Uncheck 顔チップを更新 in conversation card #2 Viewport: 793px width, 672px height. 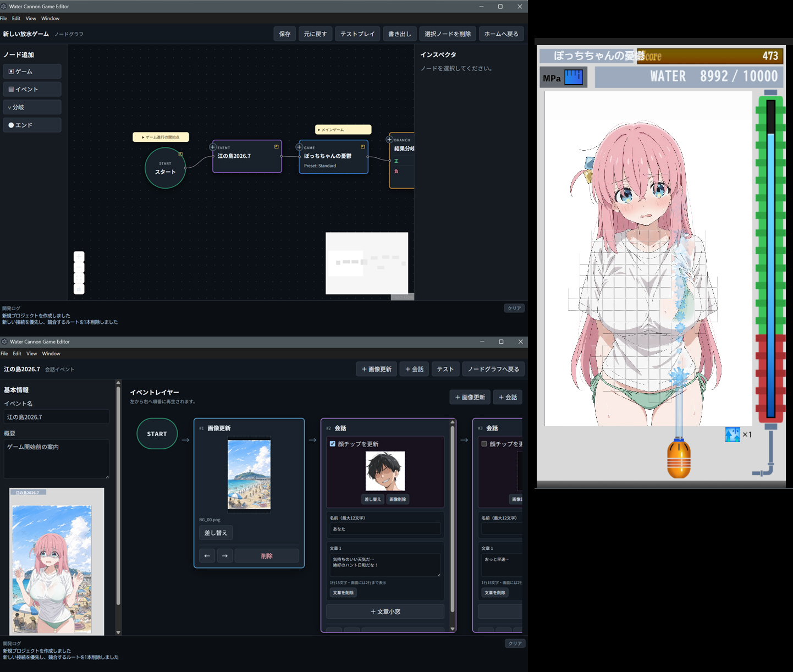coord(333,444)
